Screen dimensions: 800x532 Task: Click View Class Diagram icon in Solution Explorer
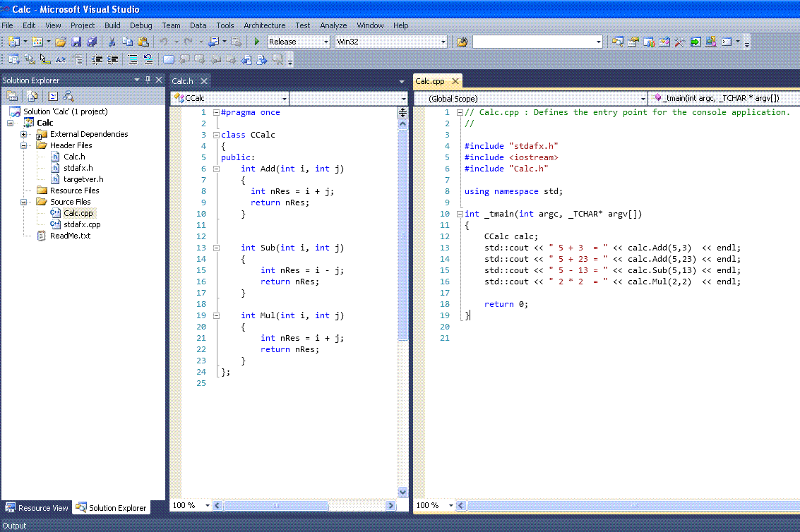tap(68, 96)
